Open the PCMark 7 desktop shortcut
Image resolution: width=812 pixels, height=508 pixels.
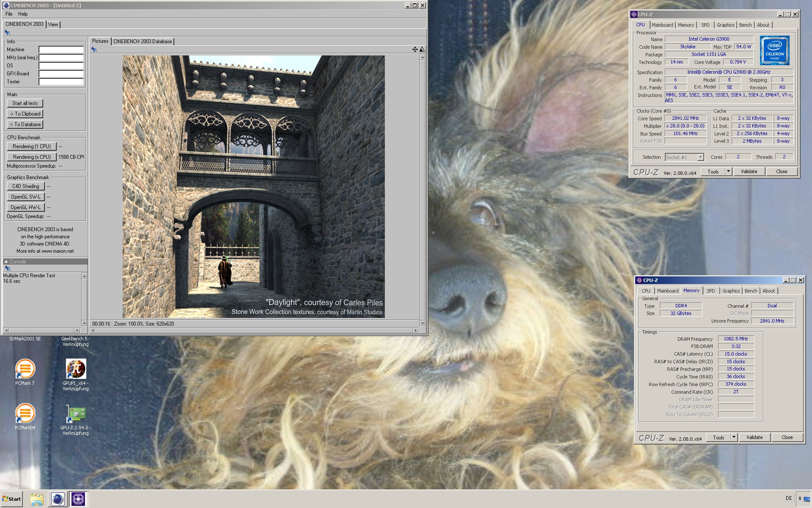25,372
